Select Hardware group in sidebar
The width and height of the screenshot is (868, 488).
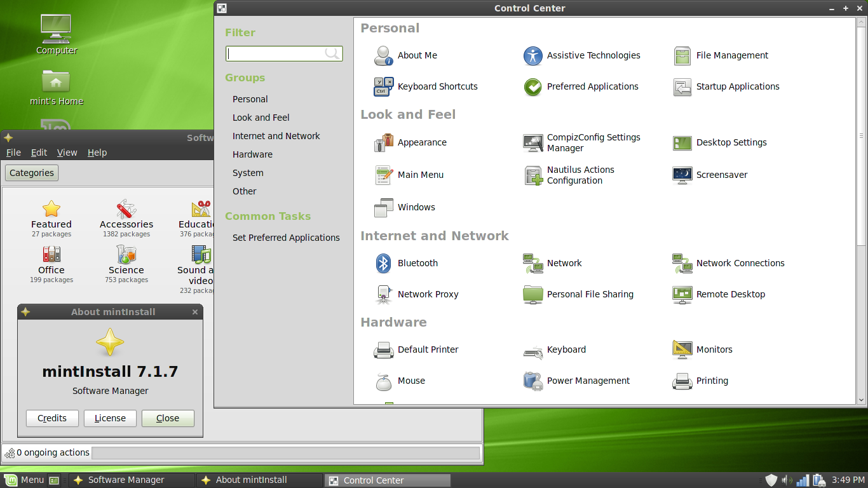click(252, 154)
